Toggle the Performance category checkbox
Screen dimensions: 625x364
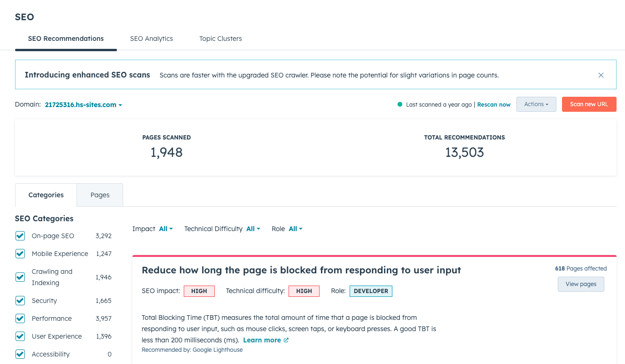click(20, 318)
